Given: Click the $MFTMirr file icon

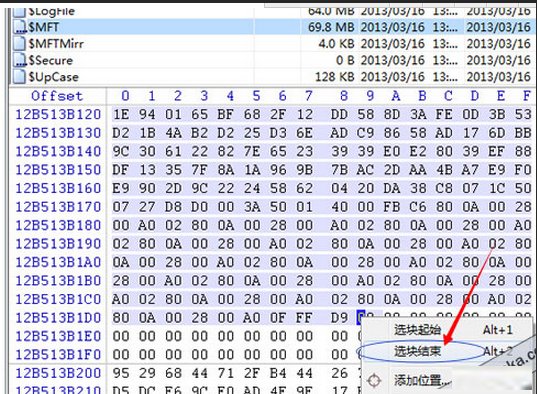Looking at the screenshot, I should (x=20, y=44).
